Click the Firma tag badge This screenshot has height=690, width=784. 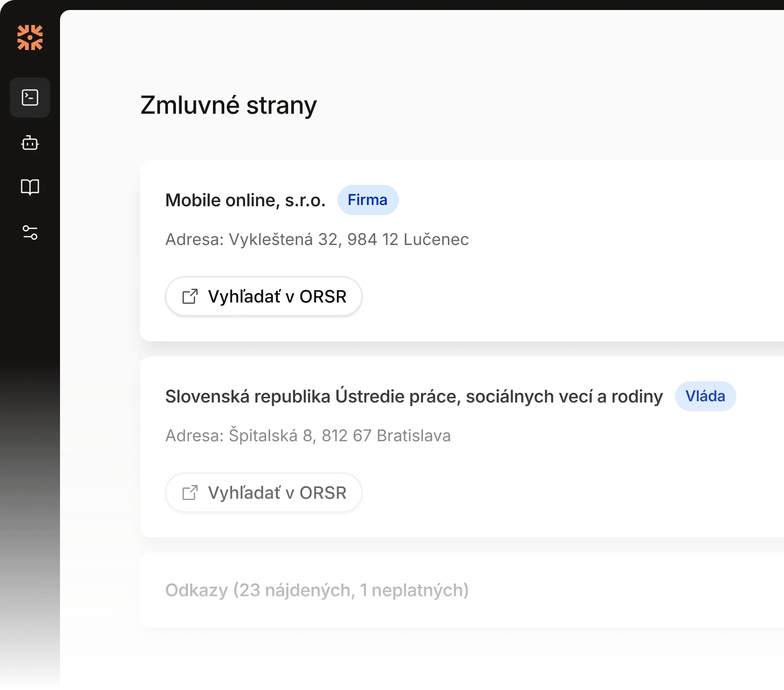click(x=368, y=200)
